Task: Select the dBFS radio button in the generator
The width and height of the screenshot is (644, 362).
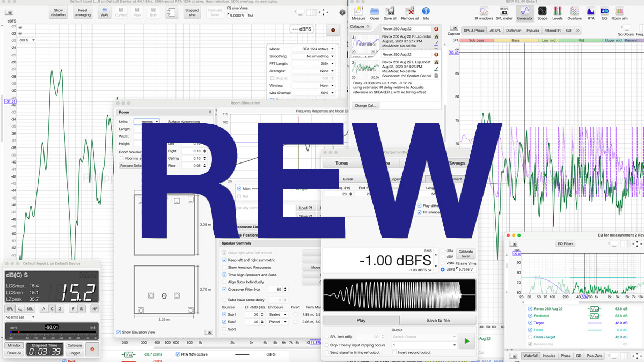Action: (x=443, y=270)
